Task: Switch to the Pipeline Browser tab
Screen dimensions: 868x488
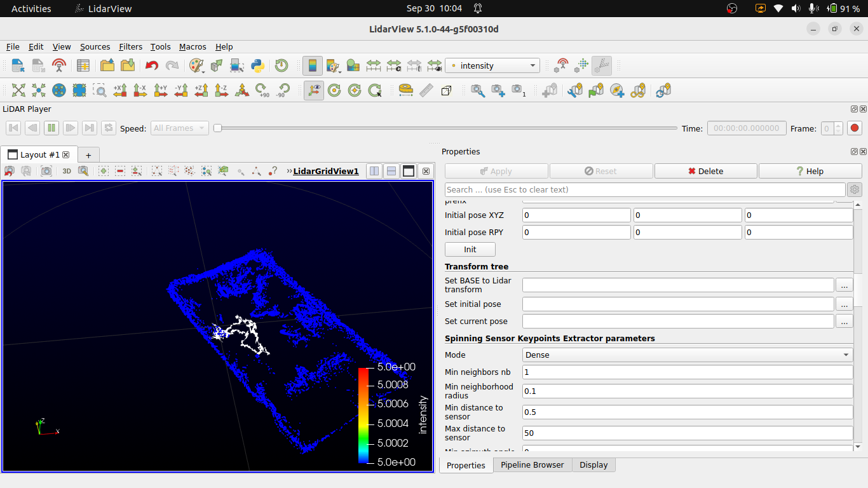Action: [532, 465]
